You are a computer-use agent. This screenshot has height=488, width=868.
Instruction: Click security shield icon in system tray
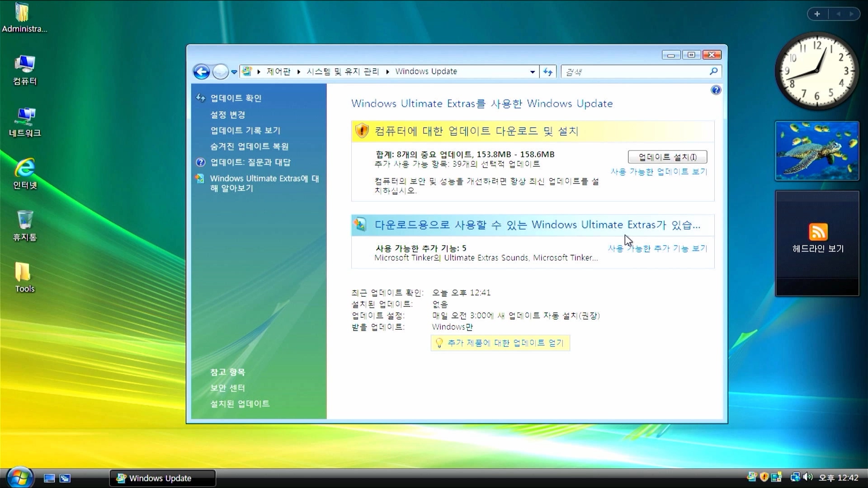pyautogui.click(x=764, y=477)
